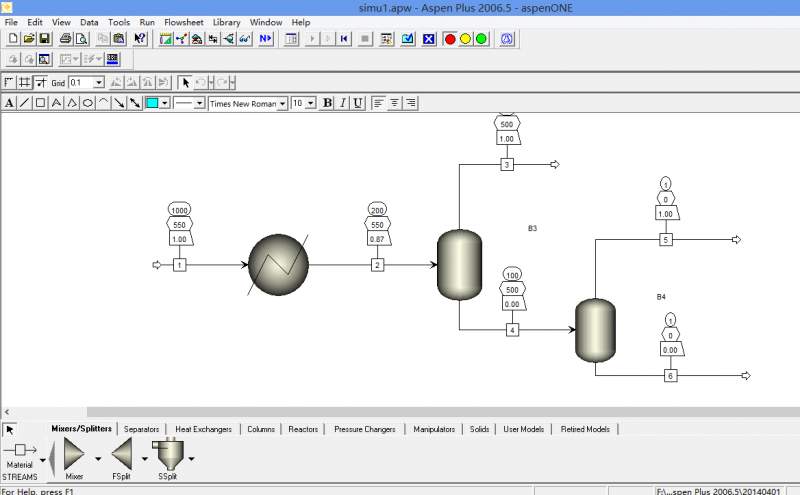
Task: Select the Line drawing tool
Action: 24,103
